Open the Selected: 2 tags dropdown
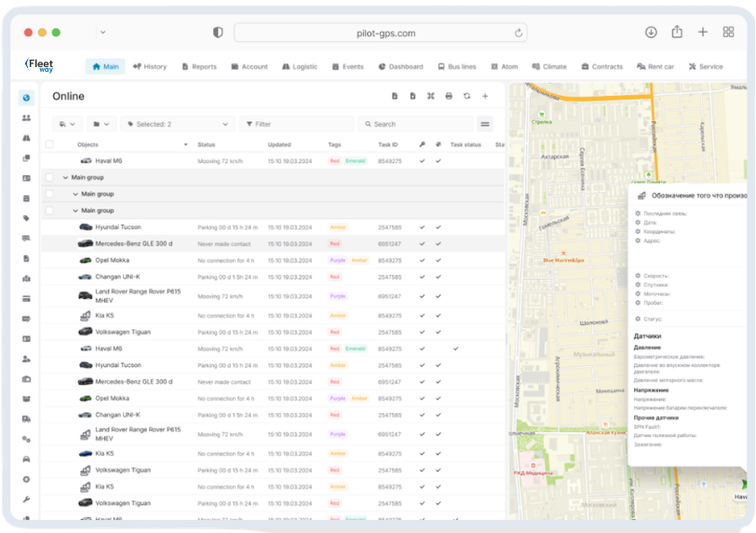 [x=178, y=124]
